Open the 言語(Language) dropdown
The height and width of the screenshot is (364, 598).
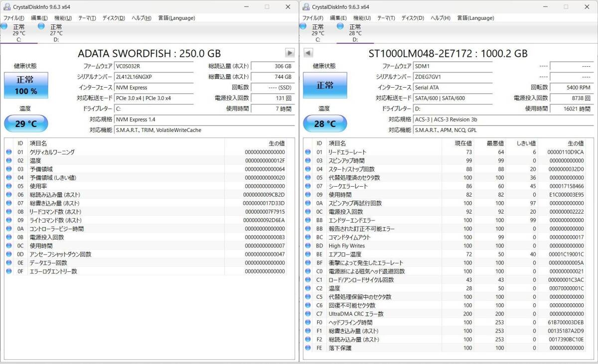pos(176,17)
